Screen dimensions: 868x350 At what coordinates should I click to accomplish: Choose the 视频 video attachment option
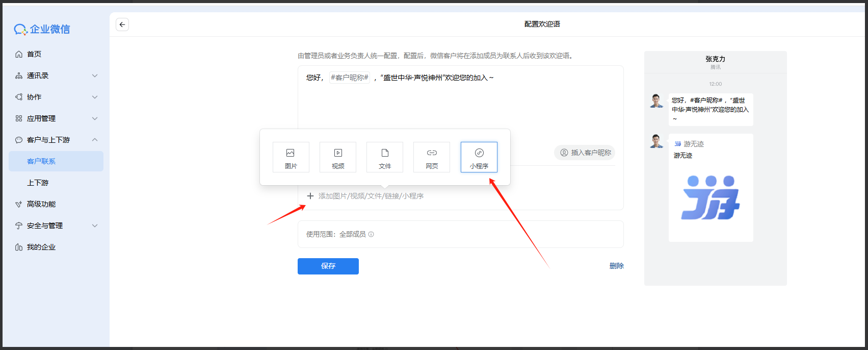pyautogui.click(x=337, y=157)
